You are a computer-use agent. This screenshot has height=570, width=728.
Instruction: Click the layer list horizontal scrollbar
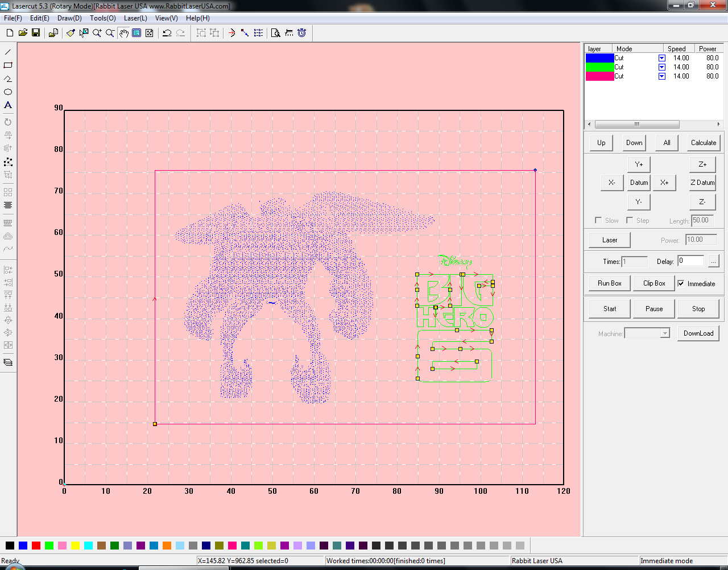click(654, 124)
